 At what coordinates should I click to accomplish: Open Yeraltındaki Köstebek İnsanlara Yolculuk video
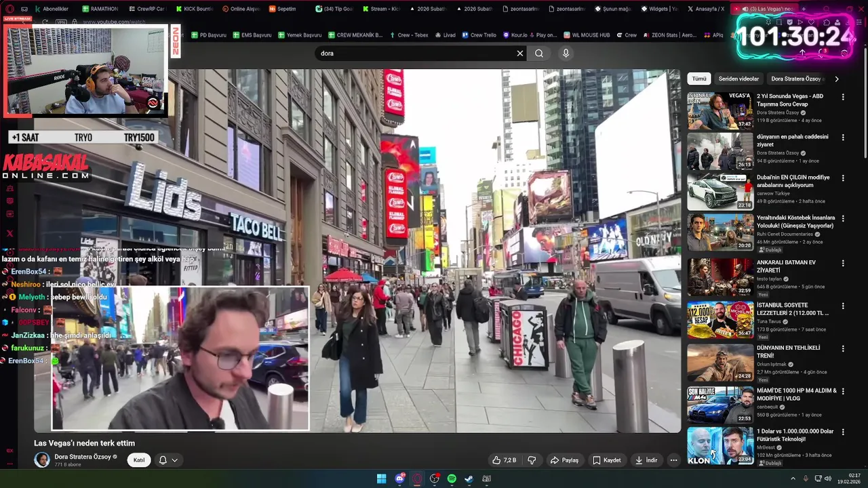pyautogui.click(x=720, y=232)
